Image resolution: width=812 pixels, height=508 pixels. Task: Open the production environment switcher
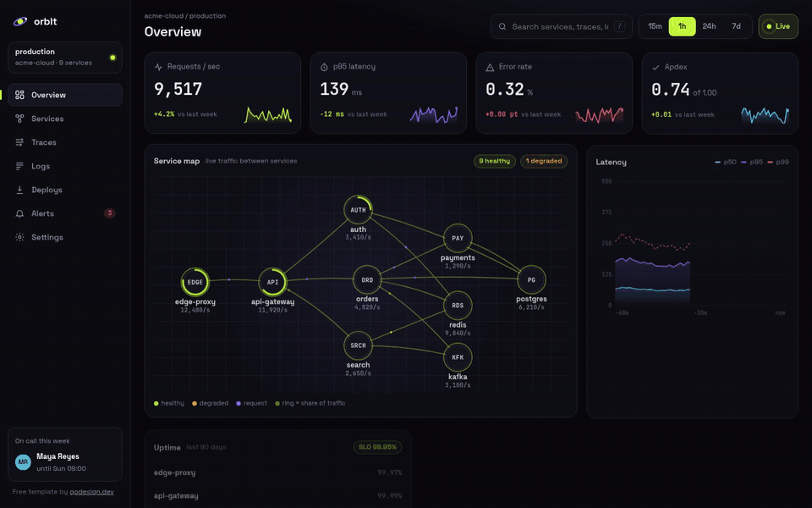65,58
